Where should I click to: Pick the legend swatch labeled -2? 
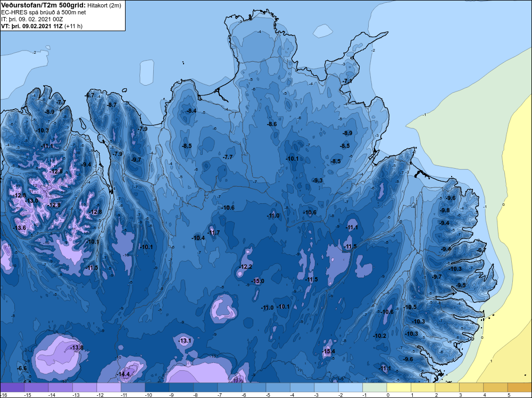(x=351, y=387)
